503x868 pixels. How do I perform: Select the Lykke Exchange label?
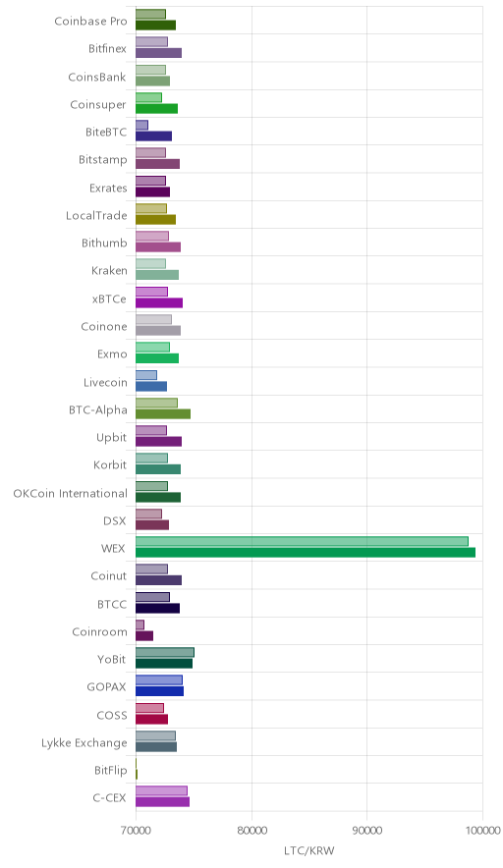point(84,743)
